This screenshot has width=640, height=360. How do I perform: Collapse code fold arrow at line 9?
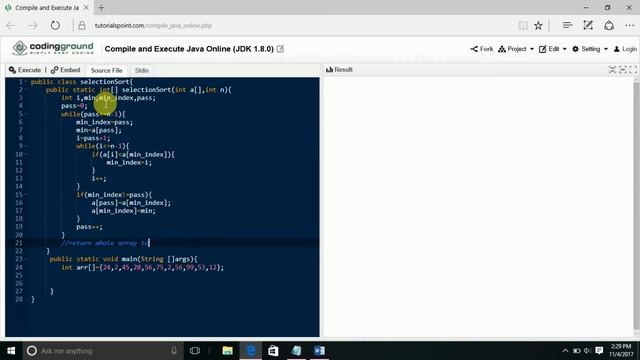26,146
